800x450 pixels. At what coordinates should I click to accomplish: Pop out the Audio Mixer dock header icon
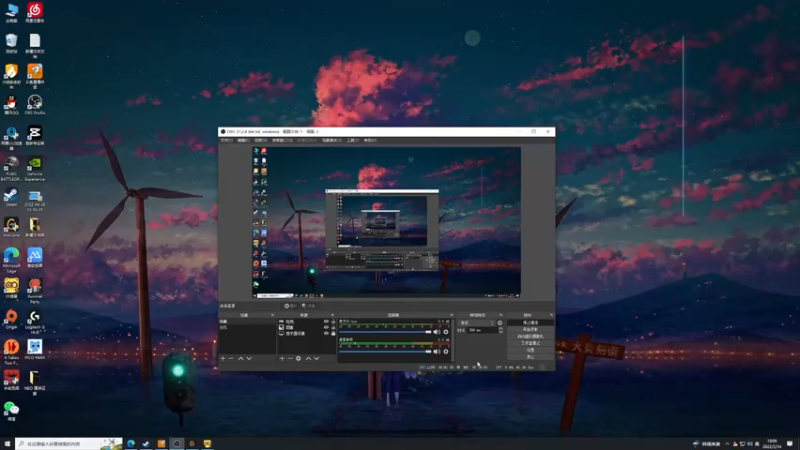[452, 315]
